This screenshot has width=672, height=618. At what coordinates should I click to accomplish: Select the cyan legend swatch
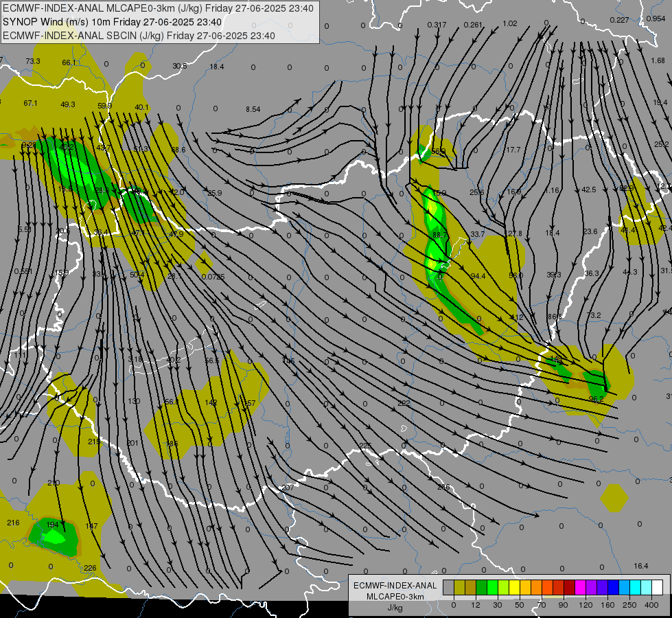tap(636, 587)
